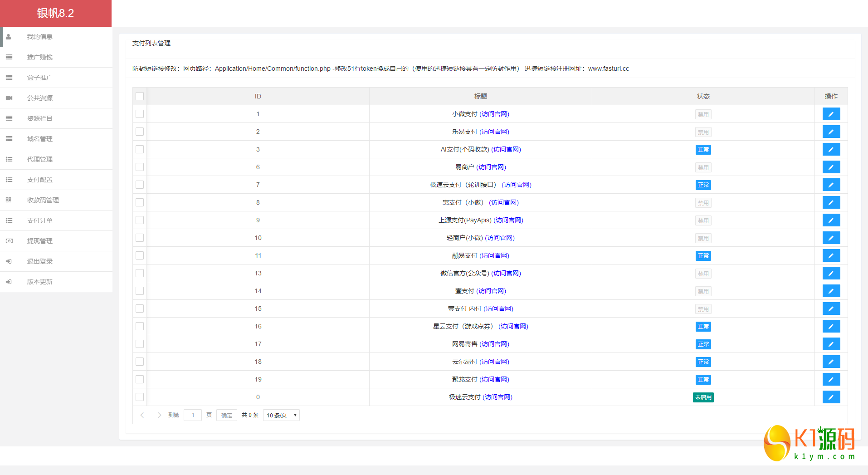The width and height of the screenshot is (868, 475).
Task: Open the 10 条/页 page size dropdown
Action: pyautogui.click(x=281, y=415)
